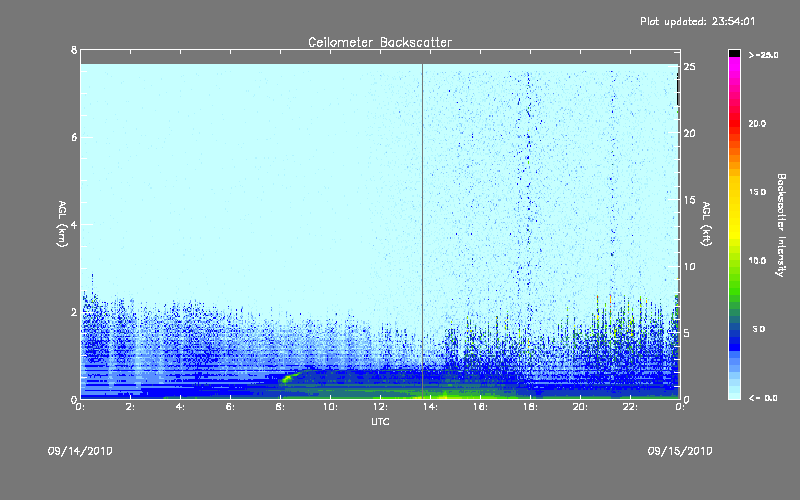Click the '10' kft right axis label
Viewport: 800px width, 500px height.
point(690,266)
